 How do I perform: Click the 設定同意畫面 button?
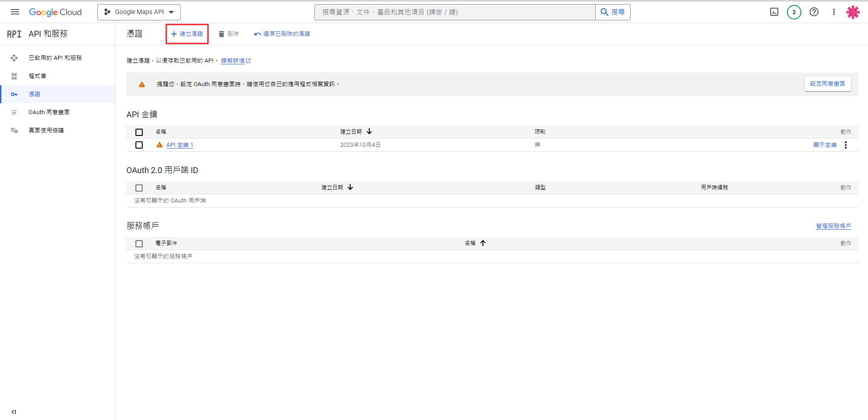point(827,84)
